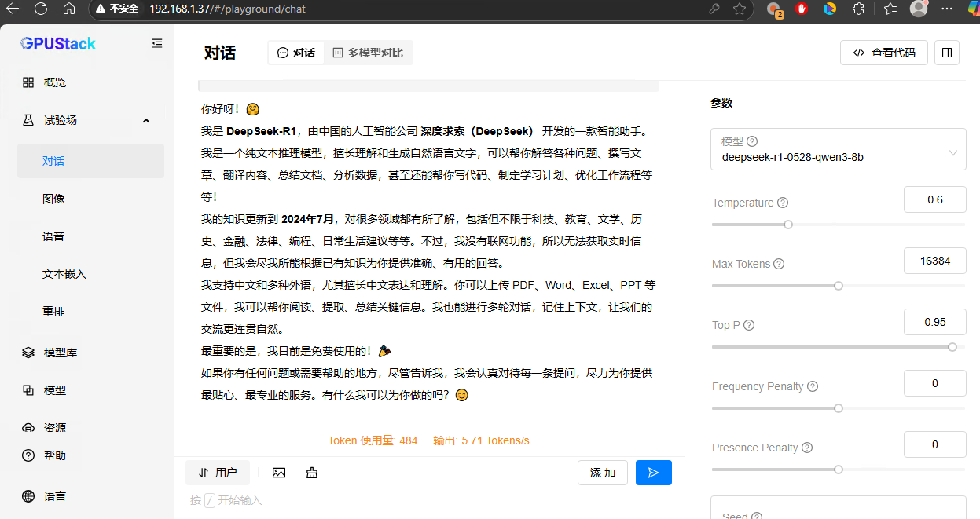Click the 添加 add button
Screen dimensions: 980x519
(x=603, y=473)
